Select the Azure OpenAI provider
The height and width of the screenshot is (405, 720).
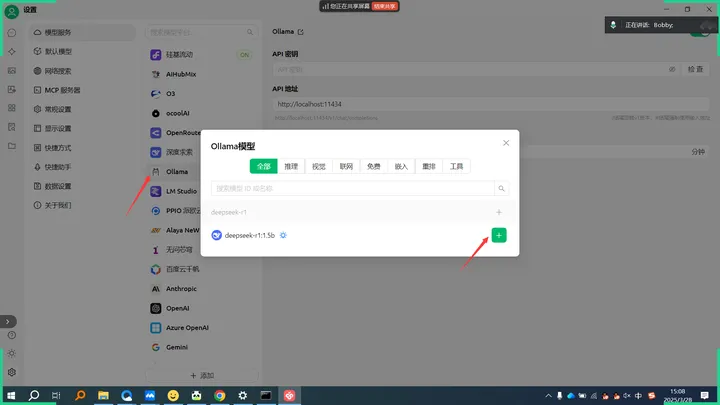click(x=202, y=328)
